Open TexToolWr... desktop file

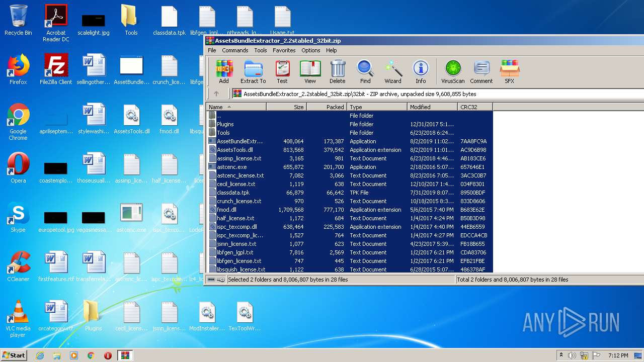coord(245,316)
